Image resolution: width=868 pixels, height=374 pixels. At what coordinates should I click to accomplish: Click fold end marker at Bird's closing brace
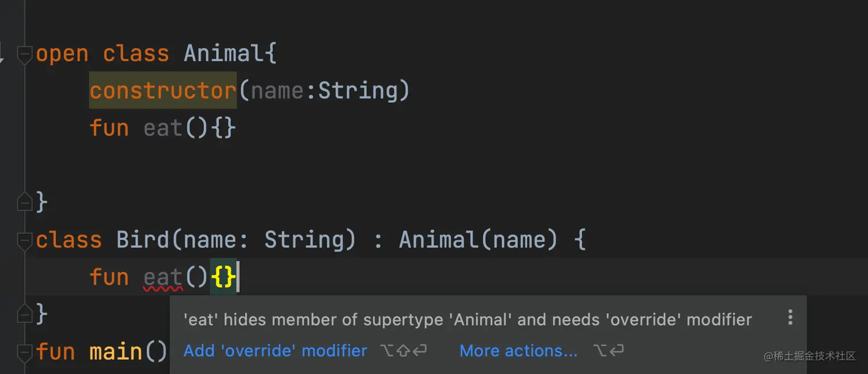[x=24, y=314]
